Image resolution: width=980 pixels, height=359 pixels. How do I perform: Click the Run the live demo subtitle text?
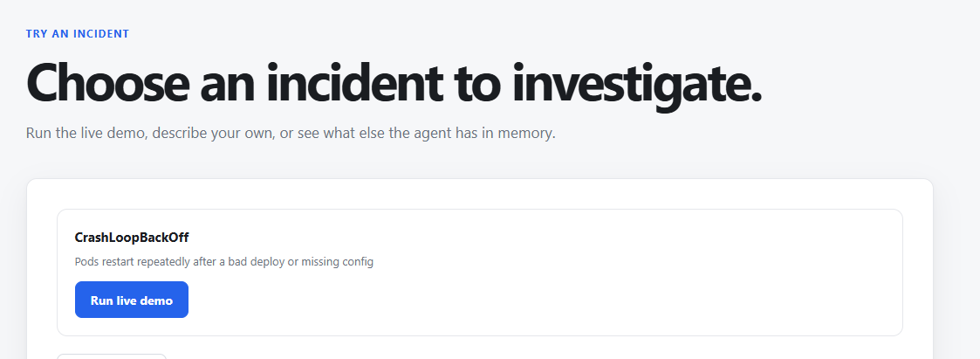point(291,134)
